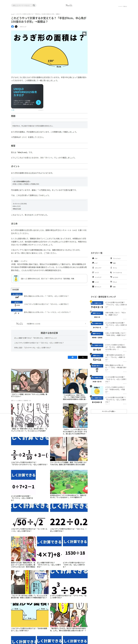This screenshot has height=644, width=138.
Task: Open next article ルート5と3 どっちが大きい
Action: pos(49,312)
